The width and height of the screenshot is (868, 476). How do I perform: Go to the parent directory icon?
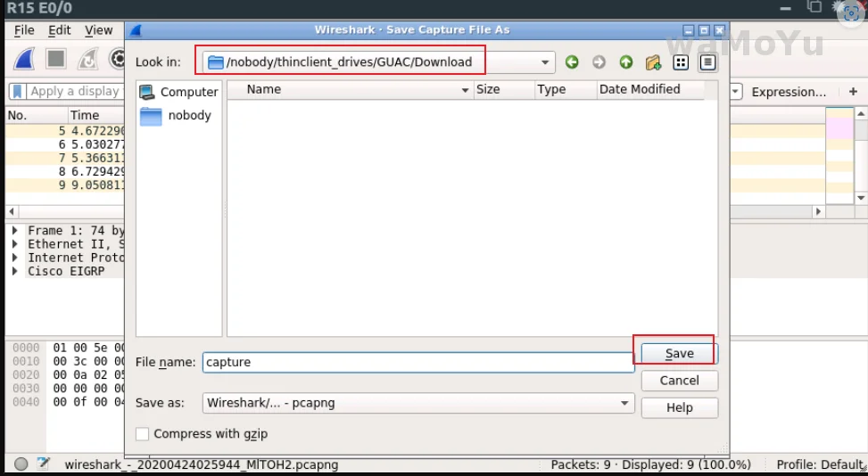pyautogui.click(x=626, y=62)
